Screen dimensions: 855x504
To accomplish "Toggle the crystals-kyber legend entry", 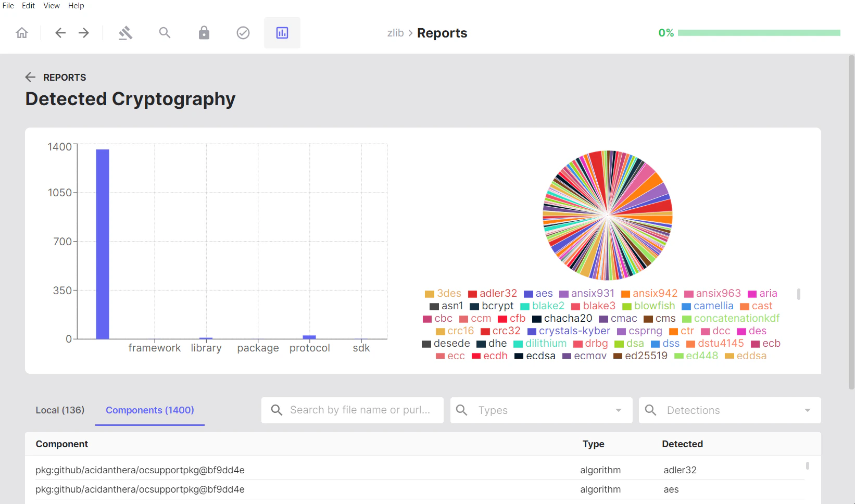I will coord(569,331).
